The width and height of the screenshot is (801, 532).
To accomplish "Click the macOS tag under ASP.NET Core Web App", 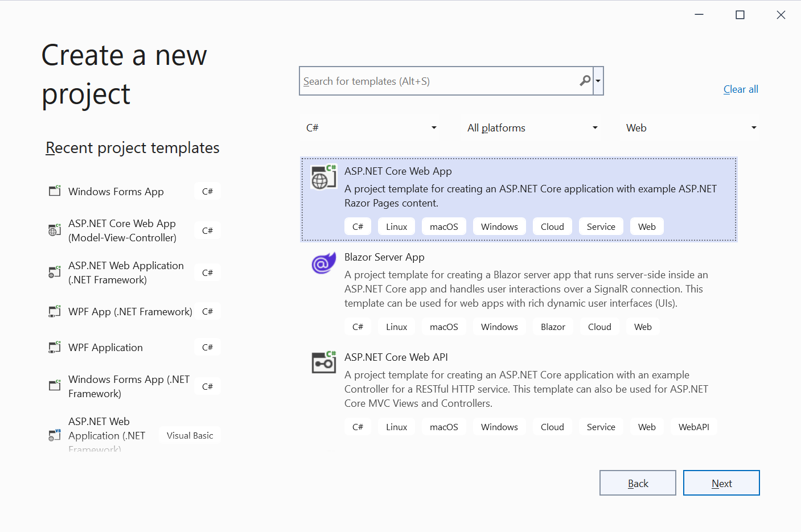I will coord(444,226).
